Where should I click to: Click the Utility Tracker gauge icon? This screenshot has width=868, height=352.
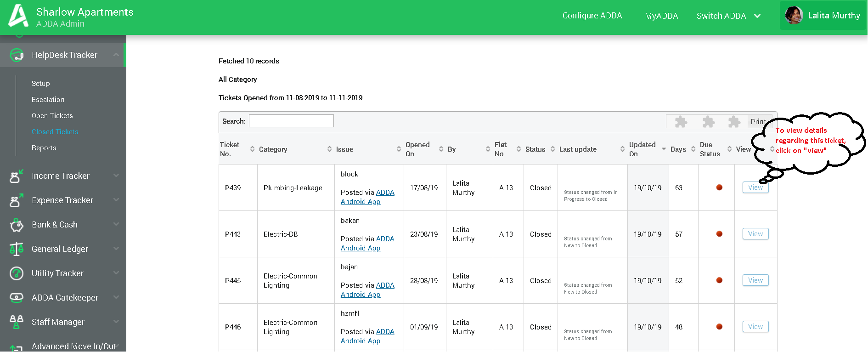[x=17, y=273]
